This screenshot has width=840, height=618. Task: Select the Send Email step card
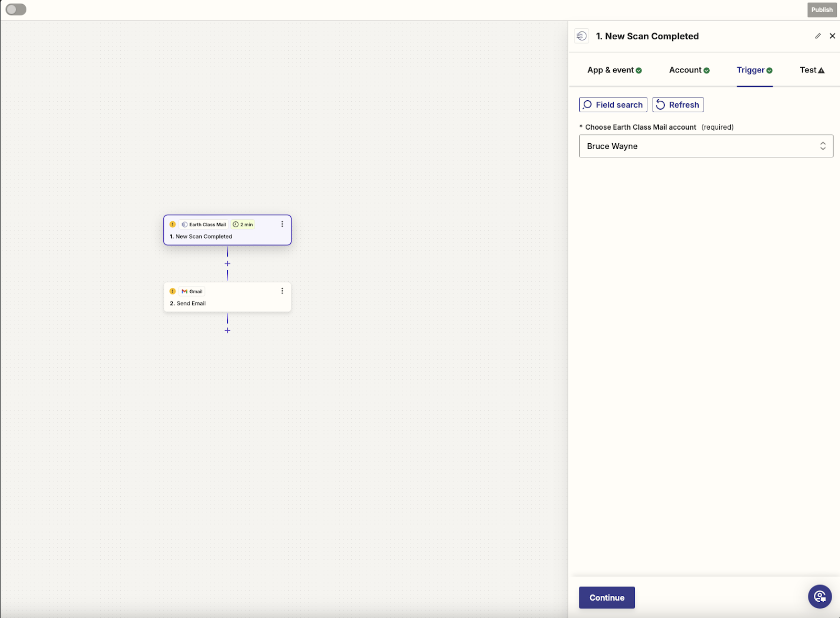(x=227, y=297)
